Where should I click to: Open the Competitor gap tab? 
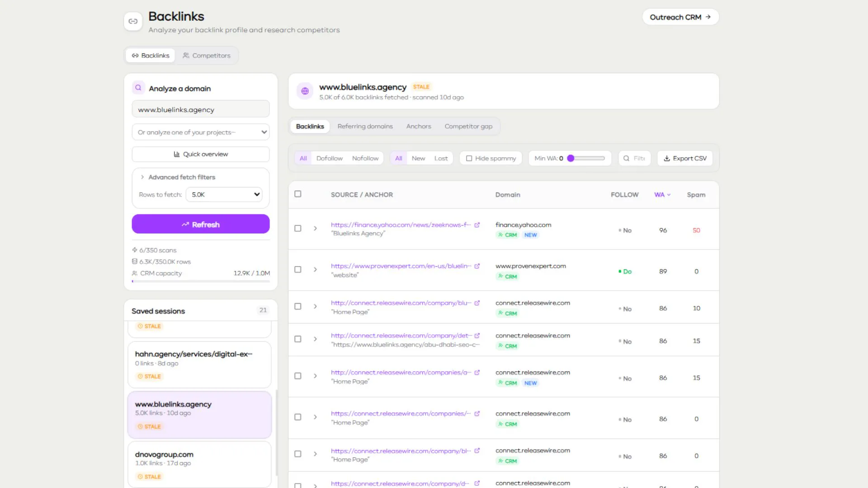coord(468,127)
